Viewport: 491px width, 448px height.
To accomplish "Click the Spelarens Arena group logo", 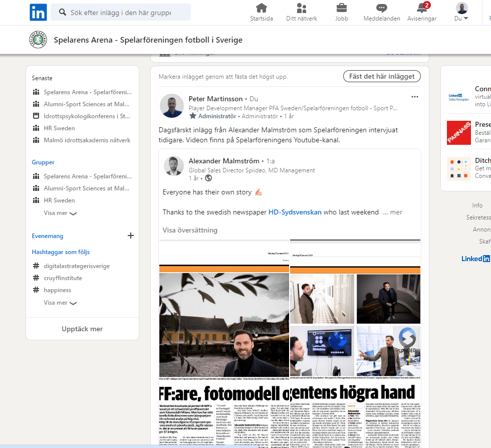I will point(38,40).
